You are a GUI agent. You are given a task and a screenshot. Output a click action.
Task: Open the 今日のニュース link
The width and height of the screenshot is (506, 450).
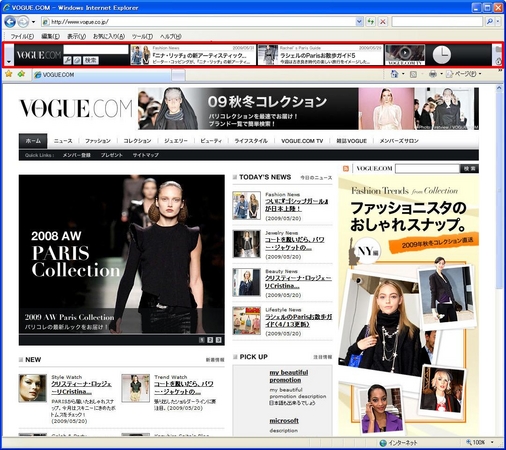(x=316, y=178)
